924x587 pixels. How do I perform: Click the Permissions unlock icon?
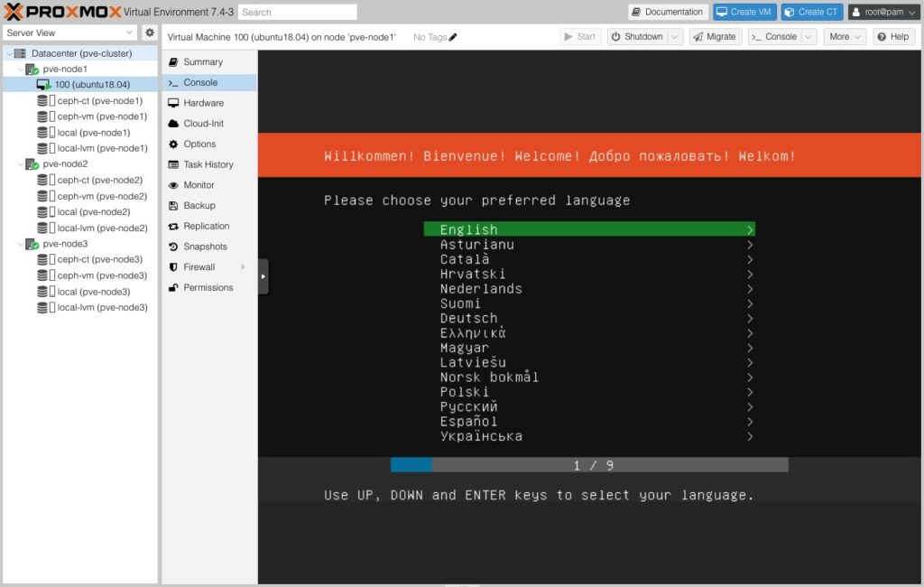(x=173, y=287)
